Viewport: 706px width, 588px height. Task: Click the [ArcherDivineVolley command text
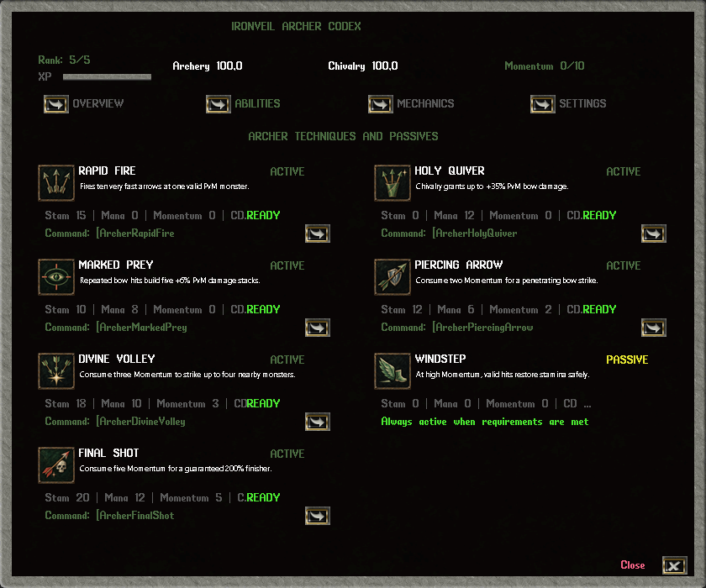coord(140,422)
